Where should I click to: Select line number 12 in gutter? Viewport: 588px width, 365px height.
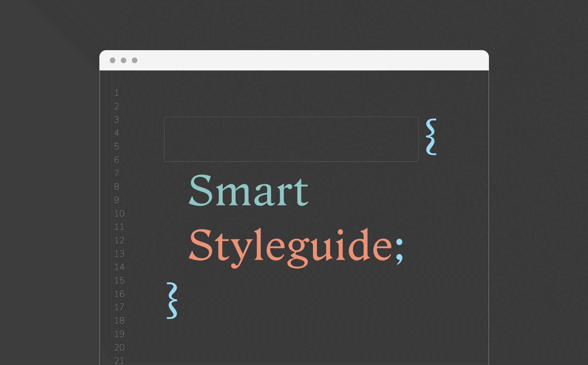(119, 240)
